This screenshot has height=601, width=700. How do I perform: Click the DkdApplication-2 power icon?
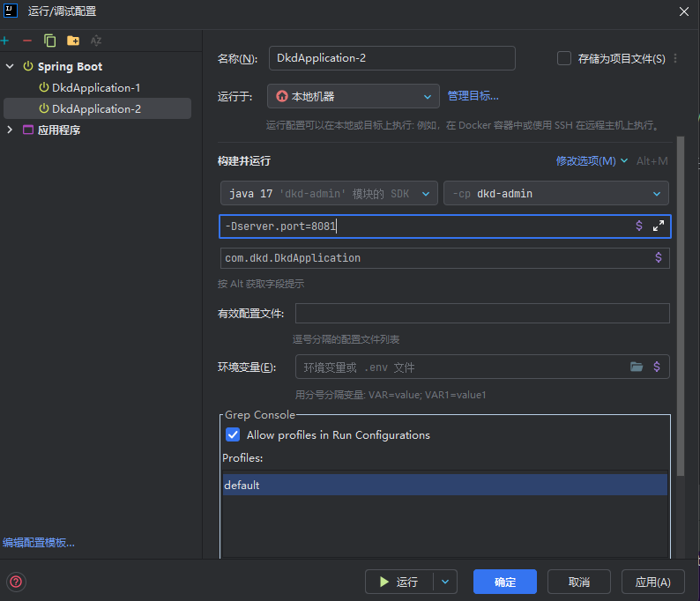click(x=44, y=108)
